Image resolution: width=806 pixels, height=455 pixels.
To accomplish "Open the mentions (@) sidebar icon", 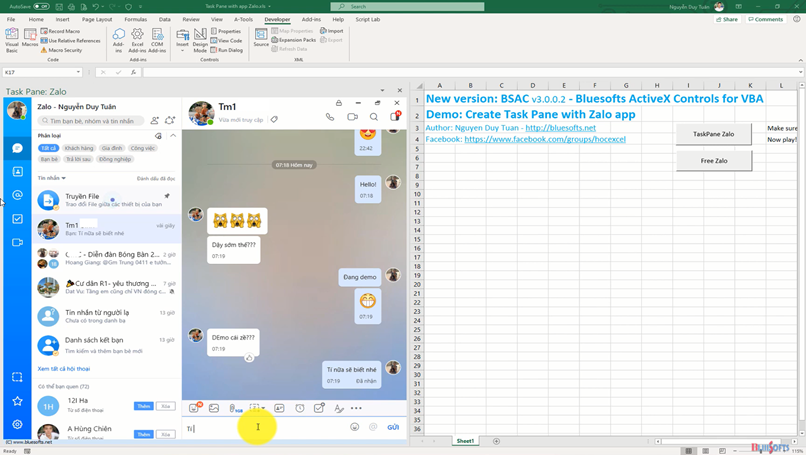I will coord(17,195).
